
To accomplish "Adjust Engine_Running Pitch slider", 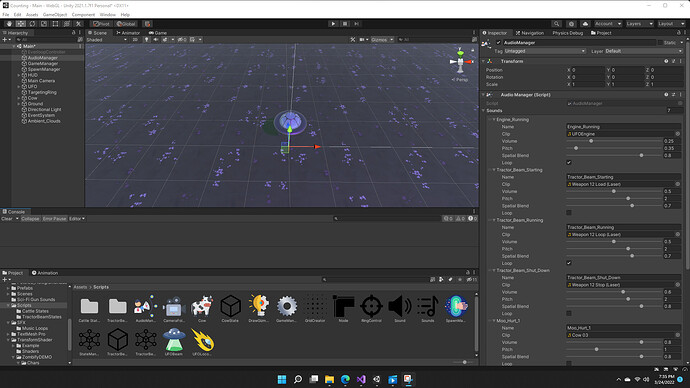I will (614, 148).
